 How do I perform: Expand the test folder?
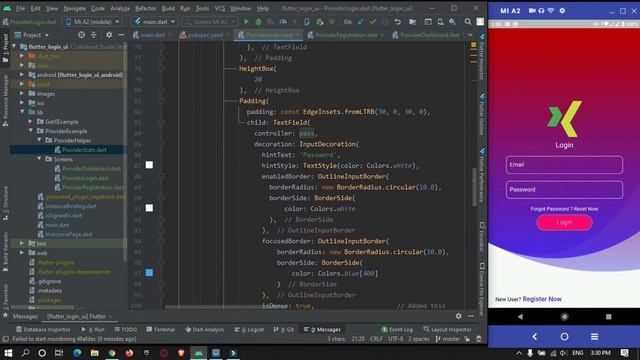tap(22, 244)
